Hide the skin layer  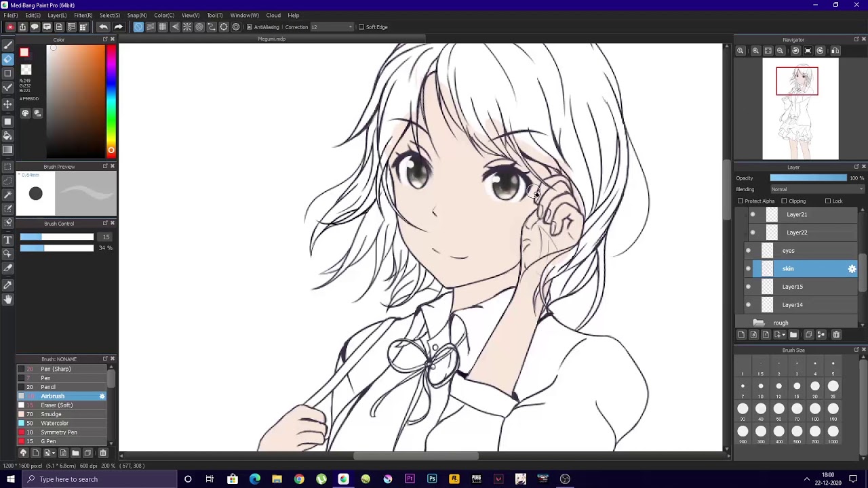(749, 269)
